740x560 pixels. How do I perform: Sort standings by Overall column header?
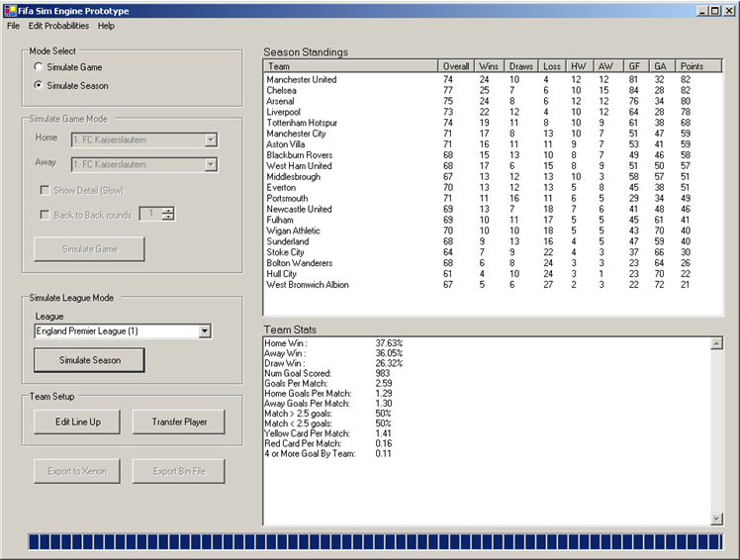456,66
